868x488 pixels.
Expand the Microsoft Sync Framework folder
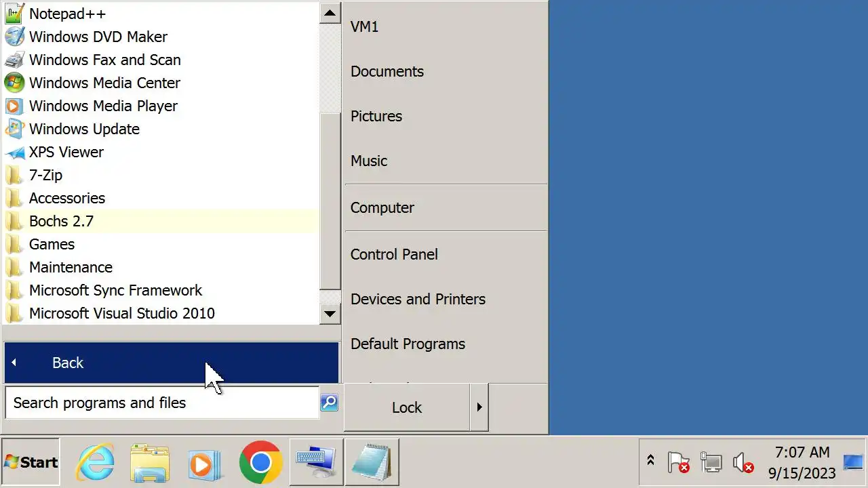(161, 290)
